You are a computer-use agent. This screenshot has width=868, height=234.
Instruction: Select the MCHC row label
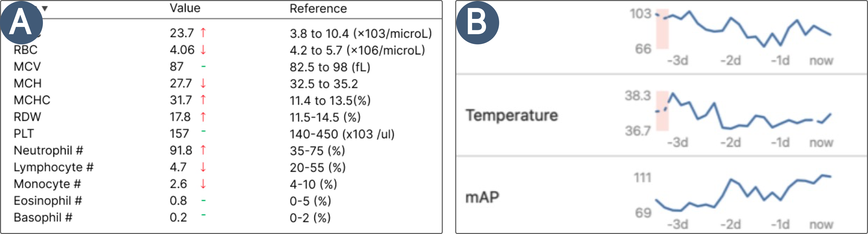[32, 100]
